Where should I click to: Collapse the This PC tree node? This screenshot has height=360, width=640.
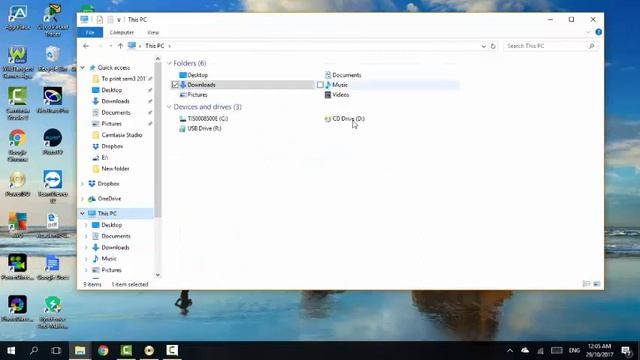[x=82, y=213]
